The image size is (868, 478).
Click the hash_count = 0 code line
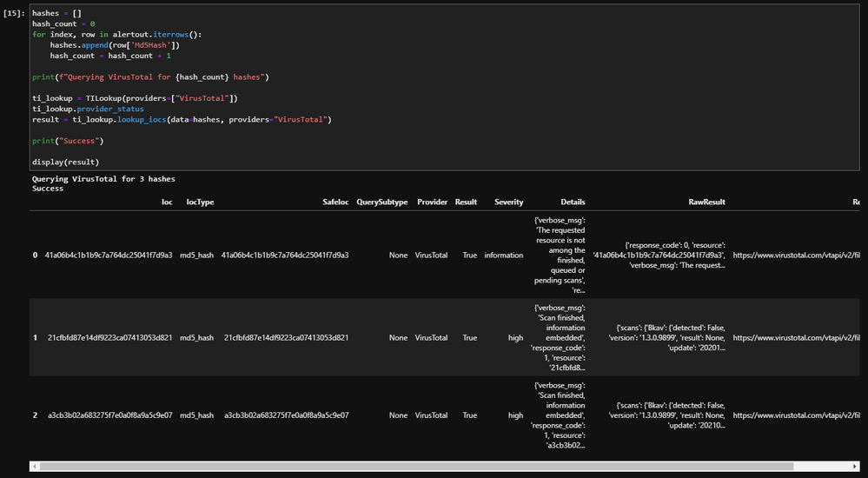[x=63, y=23]
